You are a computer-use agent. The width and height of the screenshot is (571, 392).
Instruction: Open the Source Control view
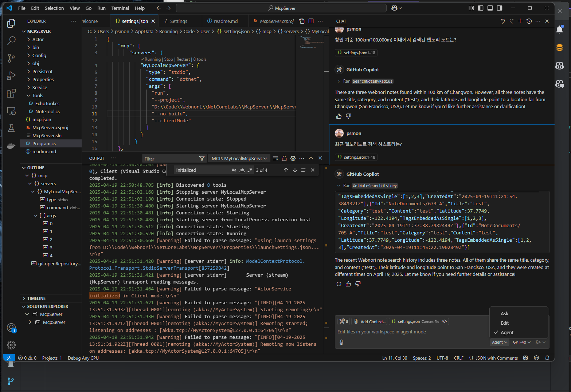pyautogui.click(x=11, y=58)
